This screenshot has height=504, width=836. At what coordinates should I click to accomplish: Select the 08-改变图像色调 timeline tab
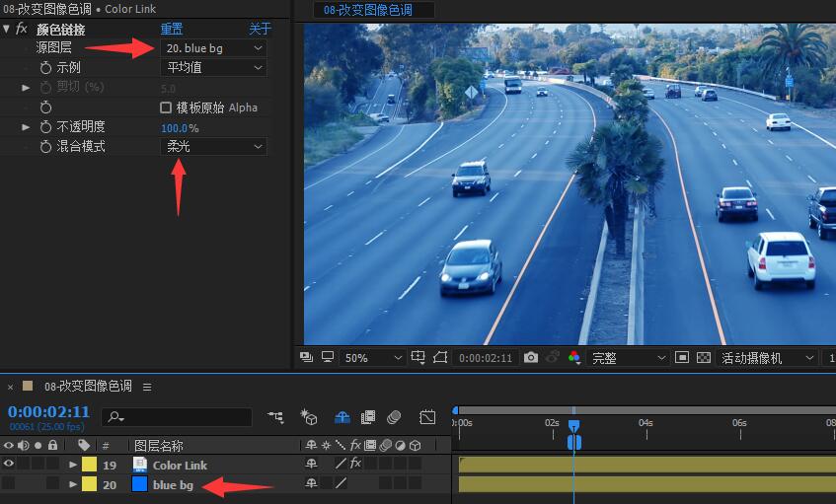pos(88,386)
